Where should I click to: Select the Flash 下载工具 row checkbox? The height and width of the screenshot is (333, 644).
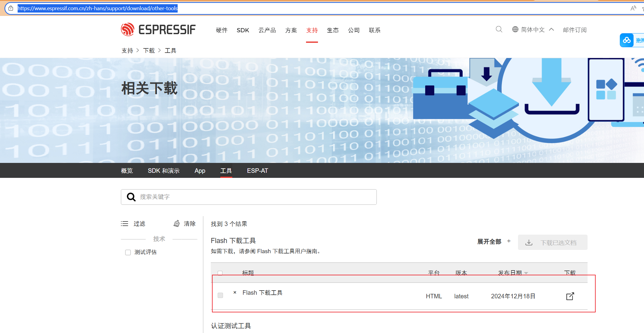[220, 295]
